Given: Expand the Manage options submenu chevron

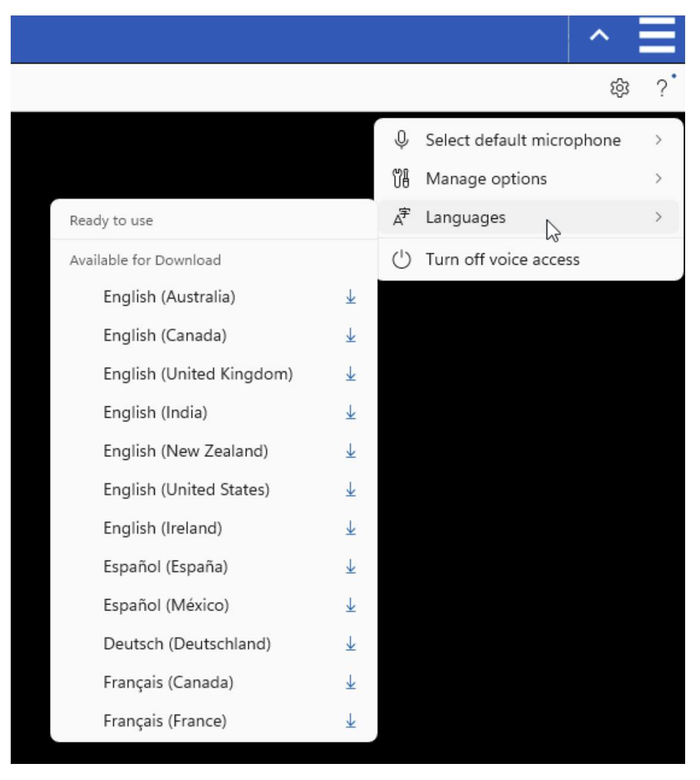Looking at the screenshot, I should point(658,178).
